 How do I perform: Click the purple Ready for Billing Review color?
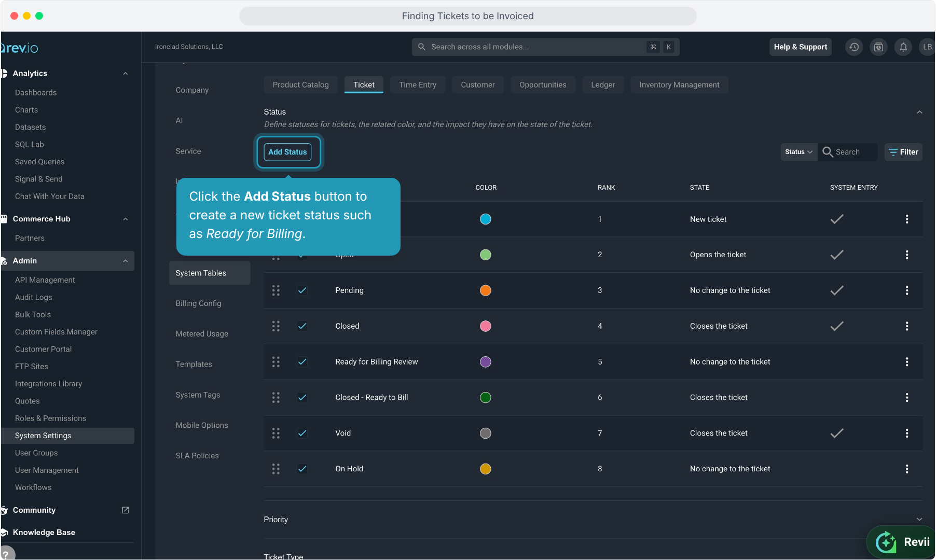point(486,362)
